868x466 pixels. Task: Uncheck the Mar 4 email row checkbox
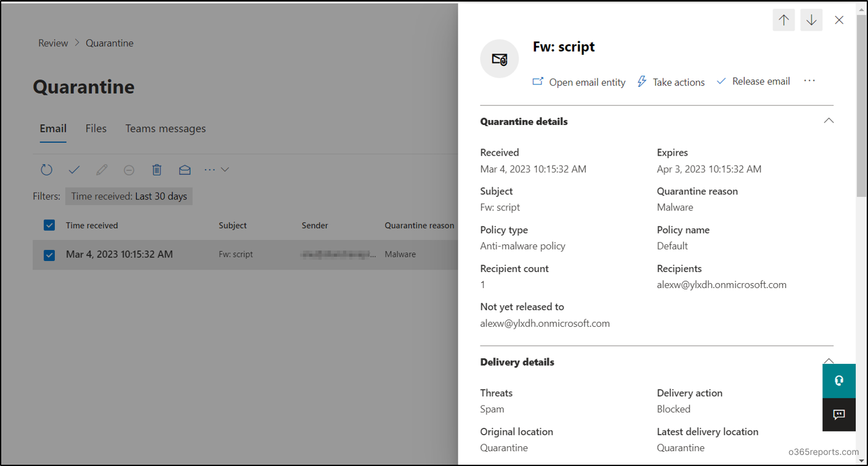[x=49, y=255]
